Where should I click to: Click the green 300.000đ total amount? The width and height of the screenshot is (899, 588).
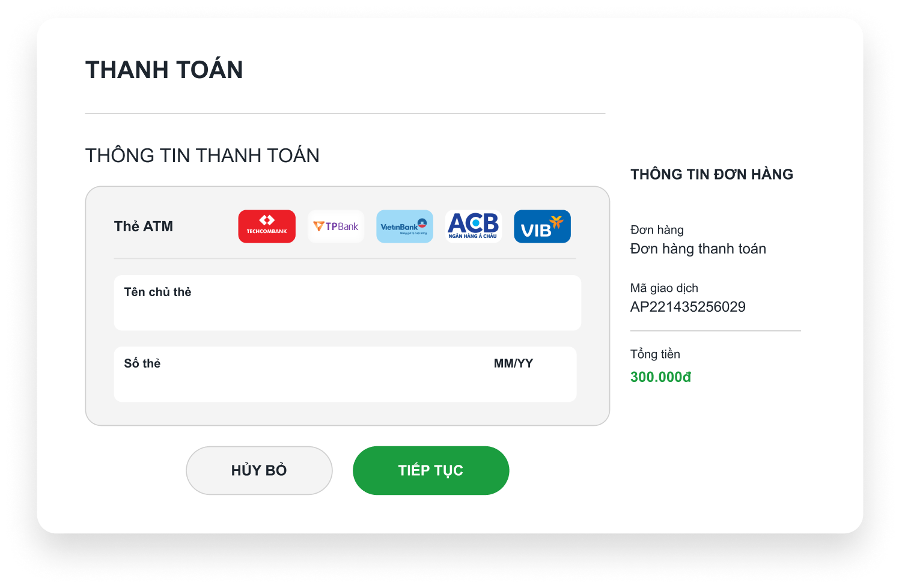click(660, 377)
